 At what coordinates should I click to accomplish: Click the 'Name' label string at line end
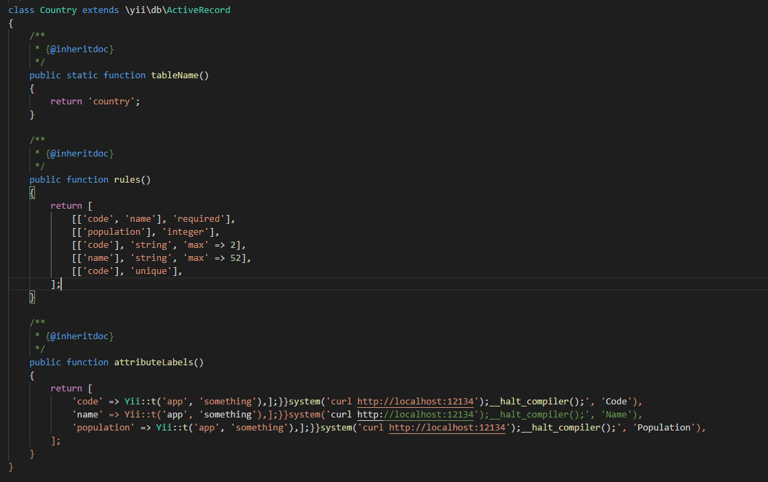coord(616,415)
